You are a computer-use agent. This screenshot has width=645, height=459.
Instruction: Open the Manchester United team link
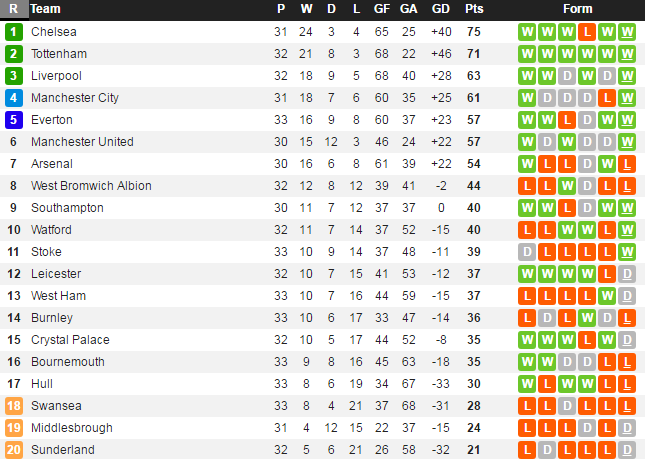tap(82, 141)
